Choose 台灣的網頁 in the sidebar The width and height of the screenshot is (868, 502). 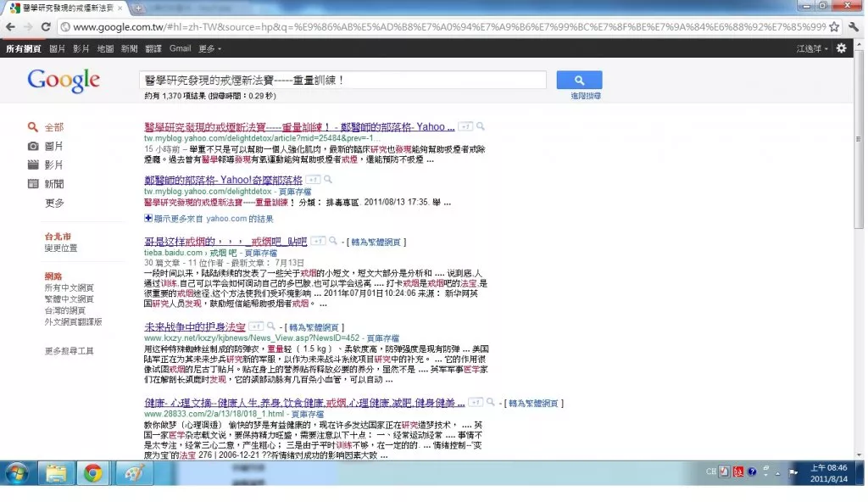point(64,310)
